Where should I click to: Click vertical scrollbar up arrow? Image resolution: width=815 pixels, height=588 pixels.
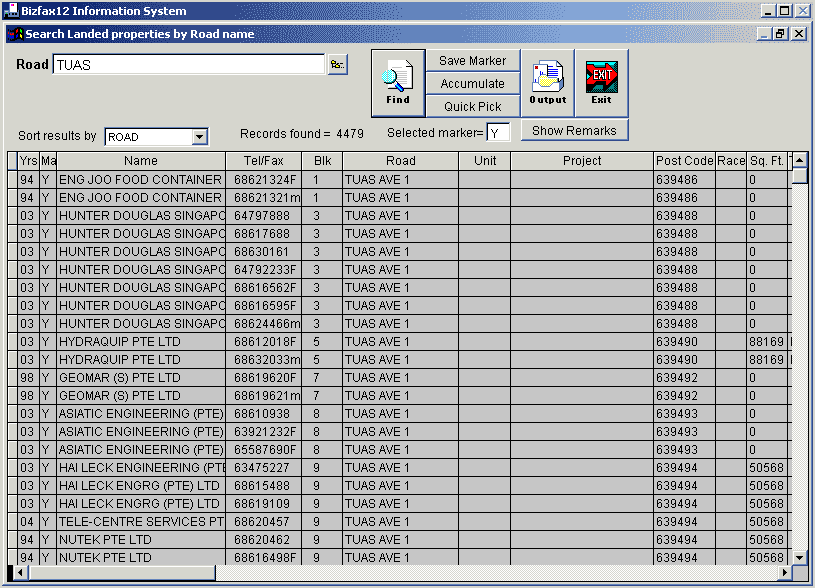click(x=799, y=160)
